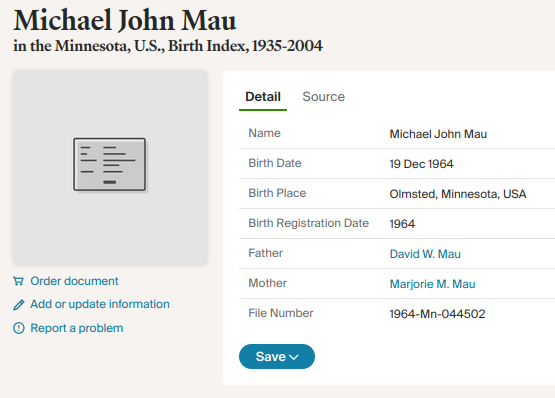The image size is (555, 398).
Task: Click the birth date 19 Dec 1964
Action: point(422,164)
